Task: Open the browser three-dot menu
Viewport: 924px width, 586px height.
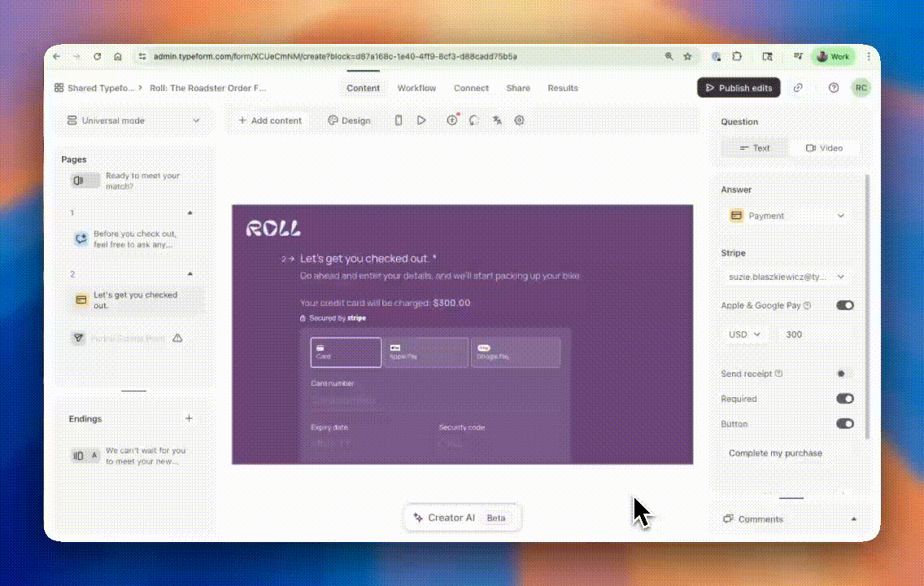Action: coord(869,57)
